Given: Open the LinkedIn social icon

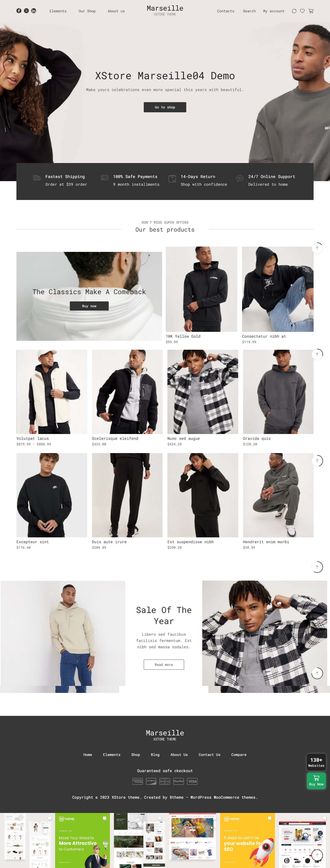Looking at the screenshot, I should tap(34, 11).
